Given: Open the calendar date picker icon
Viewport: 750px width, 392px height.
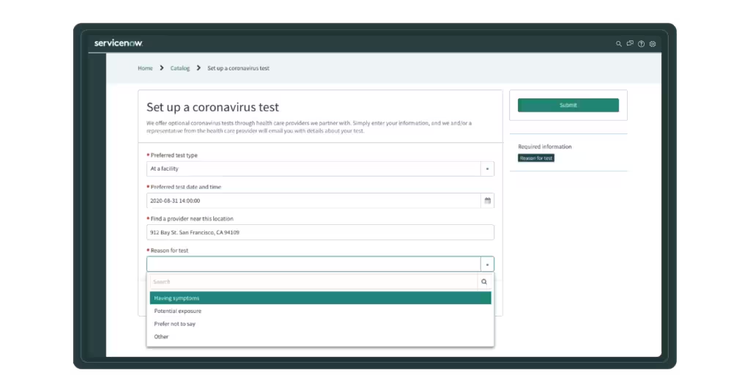Looking at the screenshot, I should click(487, 201).
